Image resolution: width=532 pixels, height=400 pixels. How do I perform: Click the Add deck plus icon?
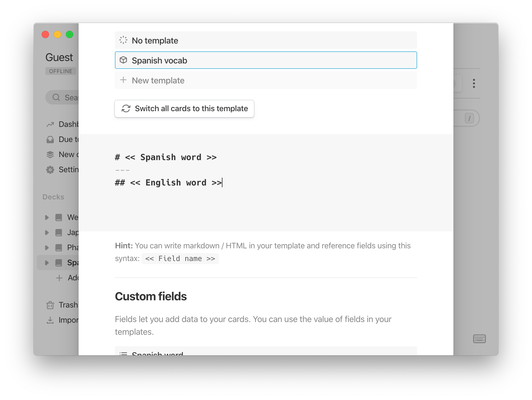[59, 278]
